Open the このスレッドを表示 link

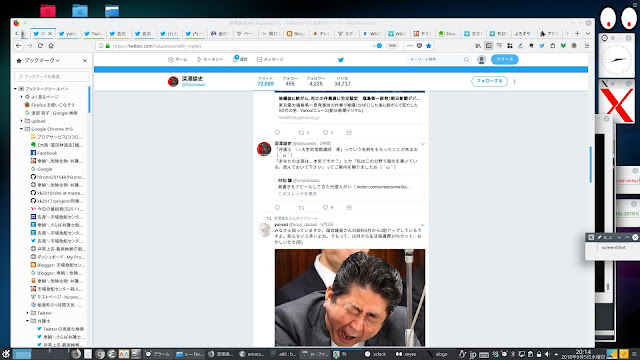click(x=298, y=194)
